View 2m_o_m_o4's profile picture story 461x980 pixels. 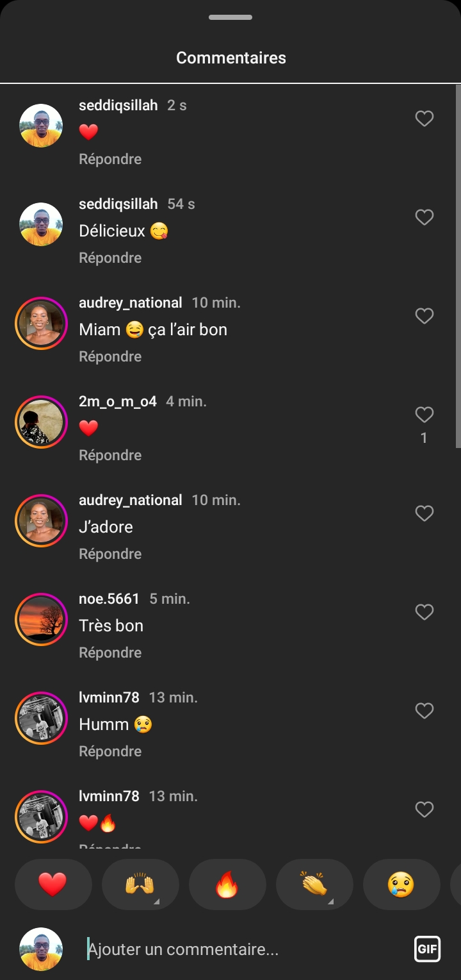click(41, 422)
